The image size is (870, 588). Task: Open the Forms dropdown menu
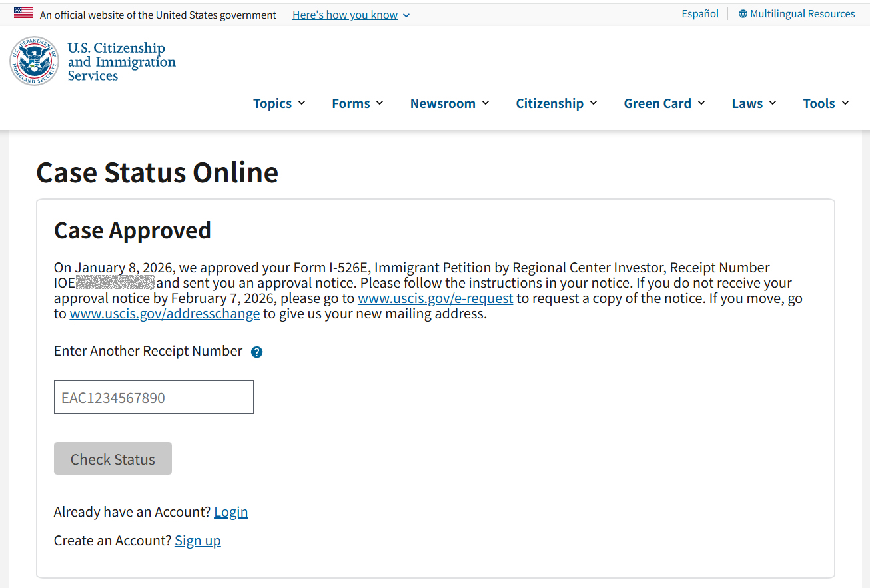[x=358, y=103]
